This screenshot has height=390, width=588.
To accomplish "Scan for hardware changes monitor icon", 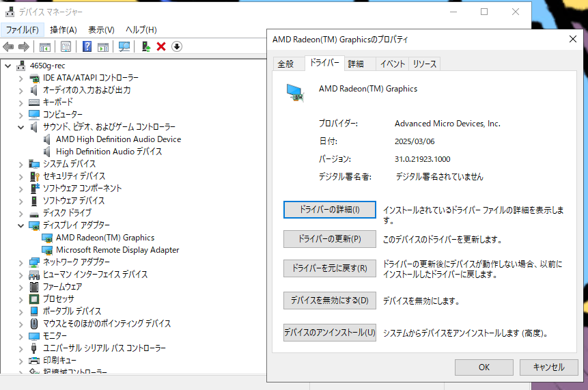I will pos(124,46).
